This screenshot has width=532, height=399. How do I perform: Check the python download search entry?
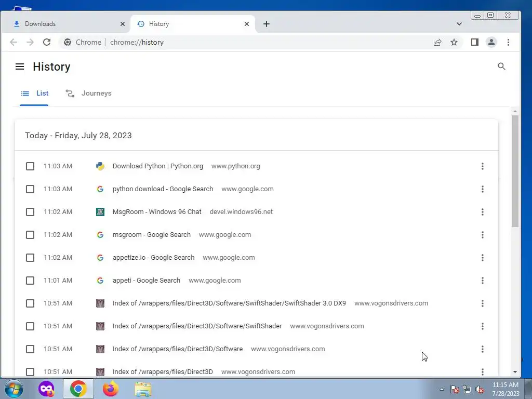point(30,189)
